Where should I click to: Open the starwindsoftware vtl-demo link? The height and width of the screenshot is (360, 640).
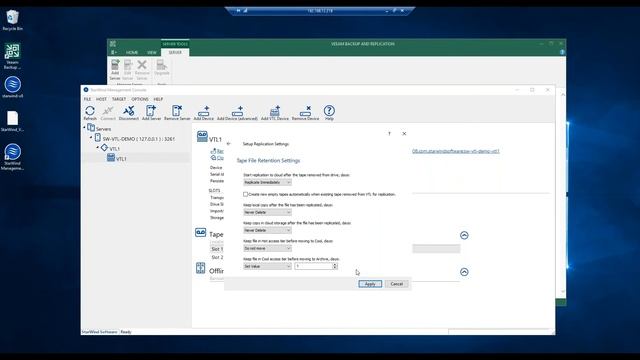pyautogui.click(x=456, y=151)
